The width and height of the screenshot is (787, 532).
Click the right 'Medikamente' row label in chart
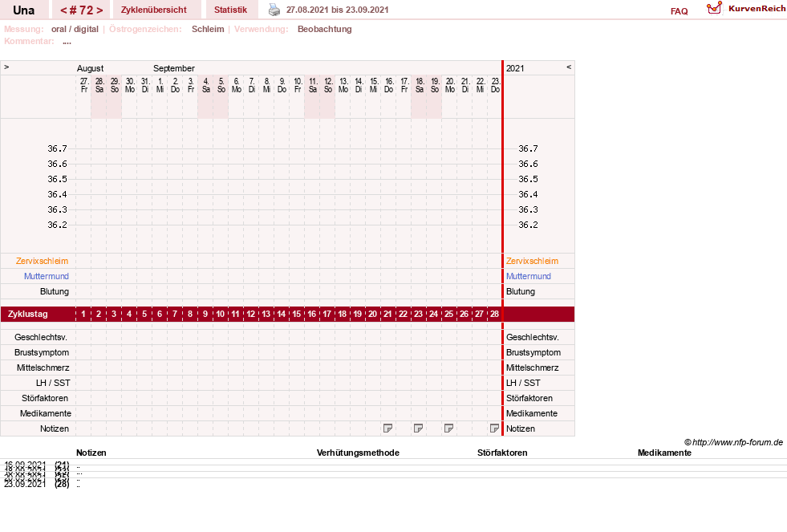(532, 413)
